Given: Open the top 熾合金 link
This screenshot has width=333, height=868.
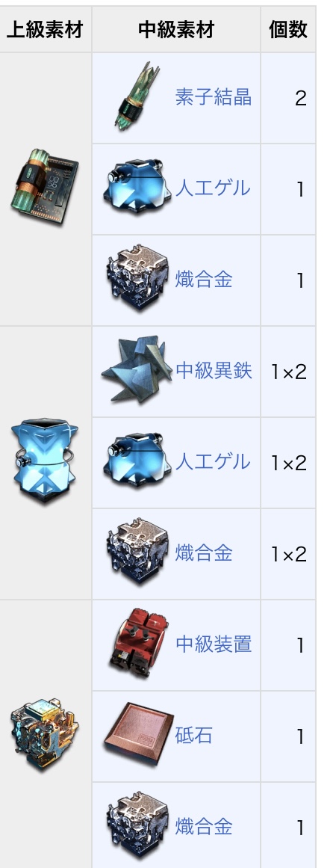Looking at the screenshot, I should [204, 280].
